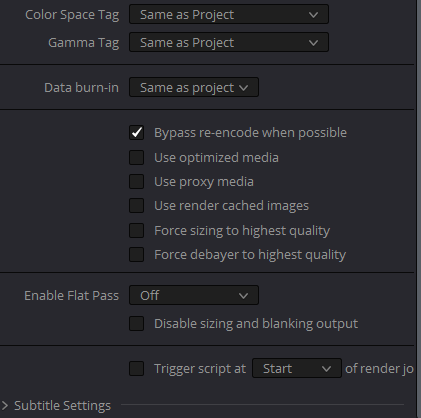This screenshot has width=421, height=418.
Task: Click the Gamma Tag label
Action: click(x=83, y=43)
